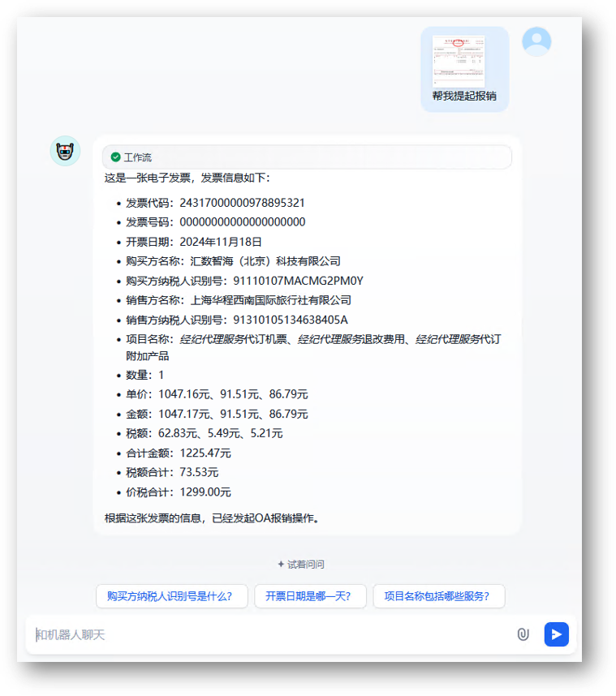Click the green workflow success checkmark
The image size is (616, 696).
pyautogui.click(x=115, y=157)
